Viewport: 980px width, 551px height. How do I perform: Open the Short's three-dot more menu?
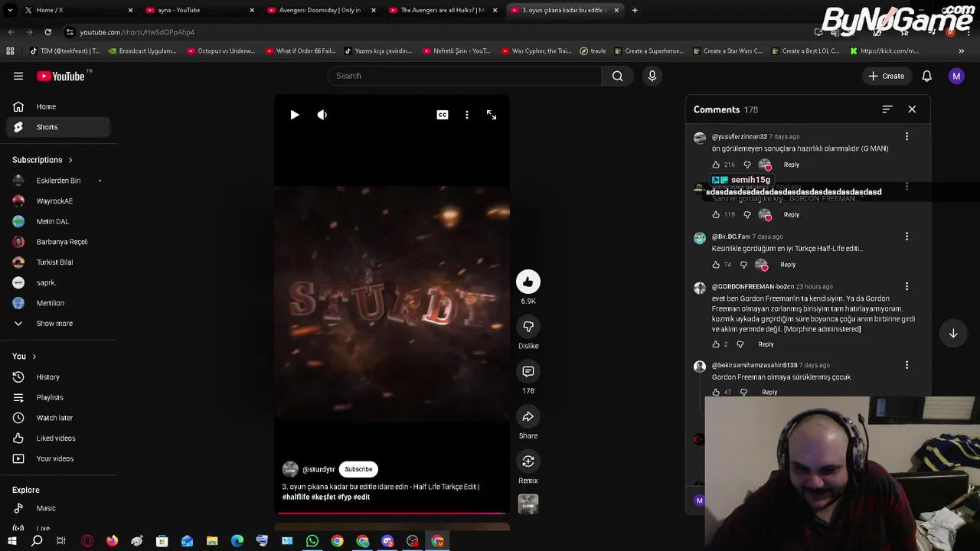(467, 115)
